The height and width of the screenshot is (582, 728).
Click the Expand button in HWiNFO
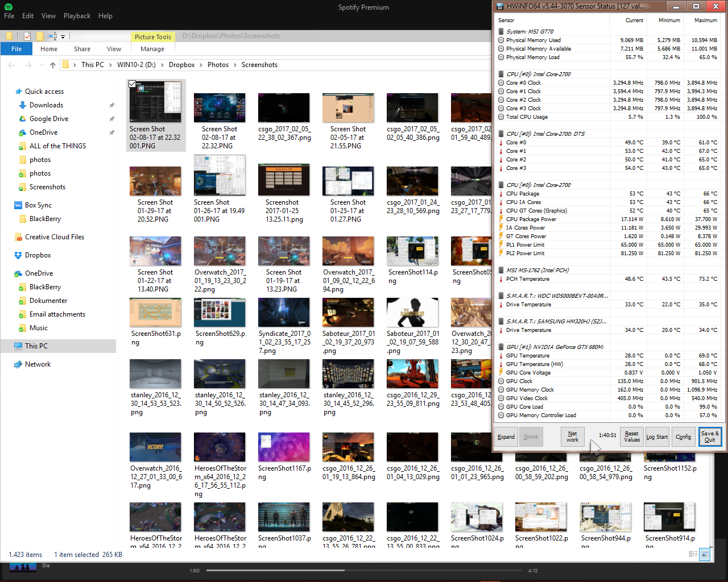(x=506, y=437)
